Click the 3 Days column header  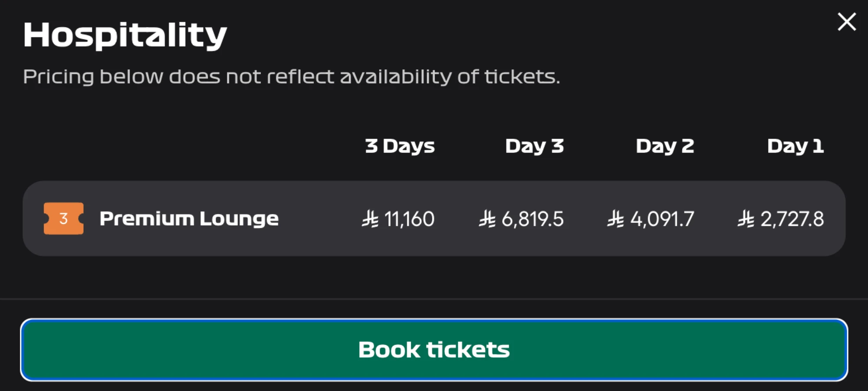tap(400, 147)
